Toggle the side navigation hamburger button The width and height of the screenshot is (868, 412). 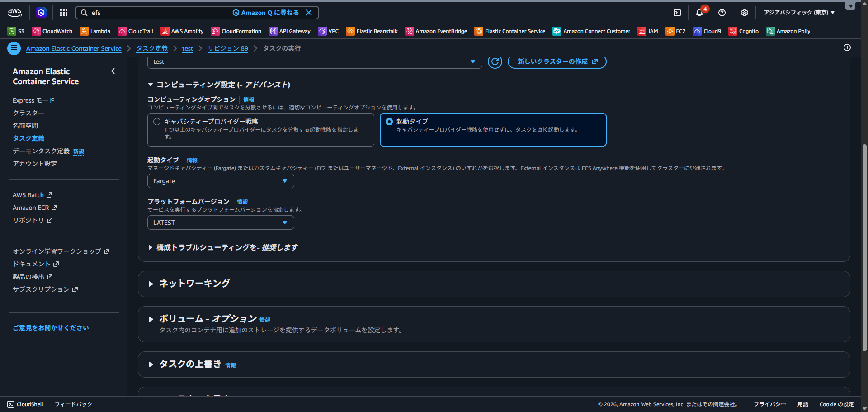(14, 48)
